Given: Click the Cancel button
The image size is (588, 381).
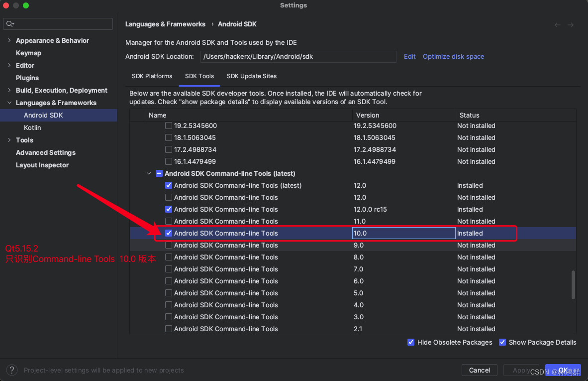Looking at the screenshot, I should [479, 370].
